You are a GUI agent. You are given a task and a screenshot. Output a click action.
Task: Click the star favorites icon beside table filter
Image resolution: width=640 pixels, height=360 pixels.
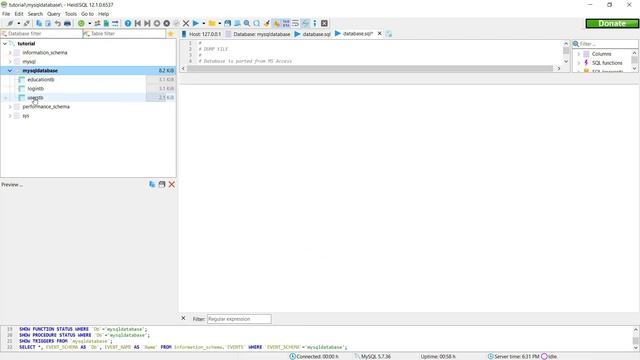(x=171, y=34)
